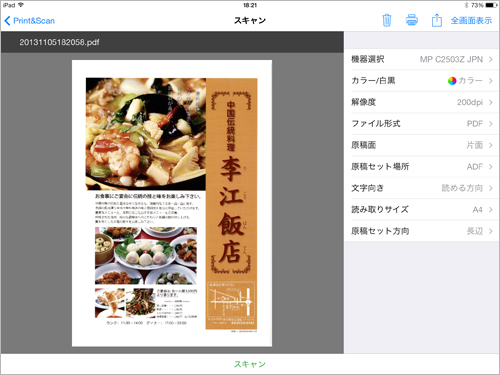Tap the chevron on the MP C2503Z JPN row
Image resolution: width=500 pixels, height=375 pixels.
tap(491, 59)
